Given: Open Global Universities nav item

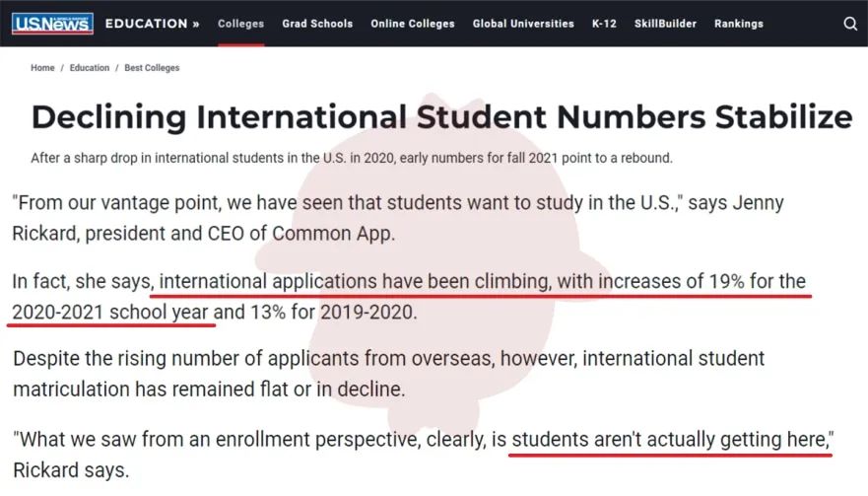Looking at the screenshot, I should point(523,24).
